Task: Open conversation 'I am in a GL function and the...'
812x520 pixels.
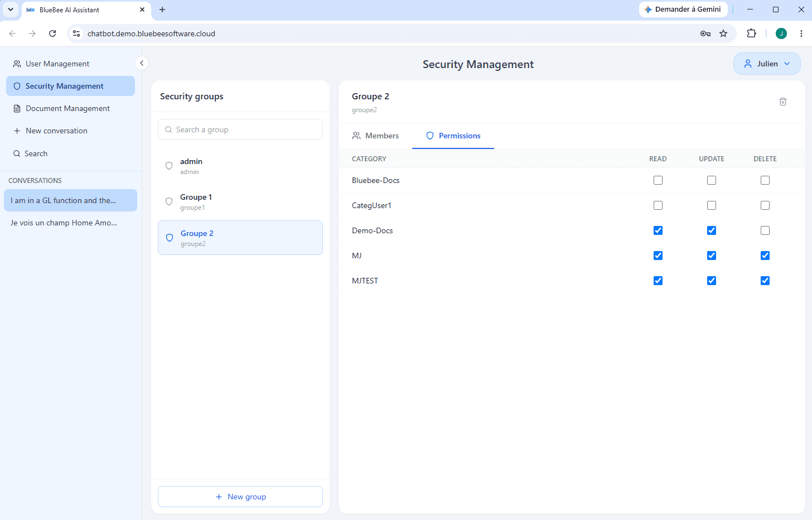Action: 70,200
